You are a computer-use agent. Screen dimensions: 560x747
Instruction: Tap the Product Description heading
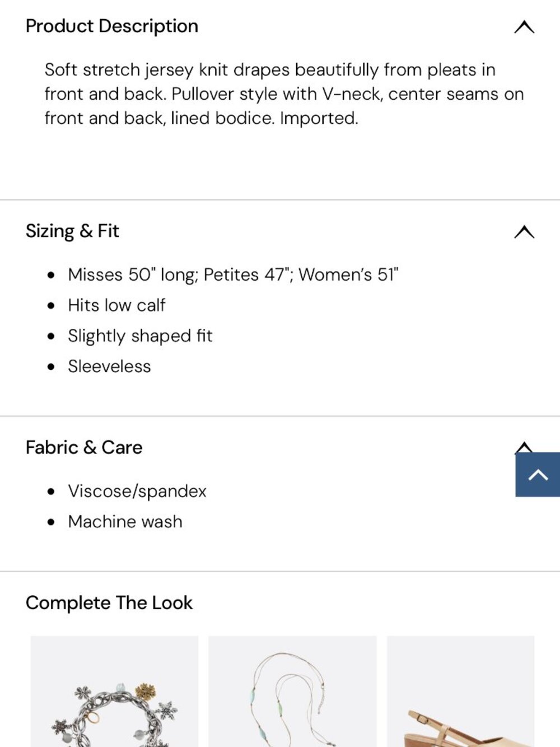coord(112,26)
